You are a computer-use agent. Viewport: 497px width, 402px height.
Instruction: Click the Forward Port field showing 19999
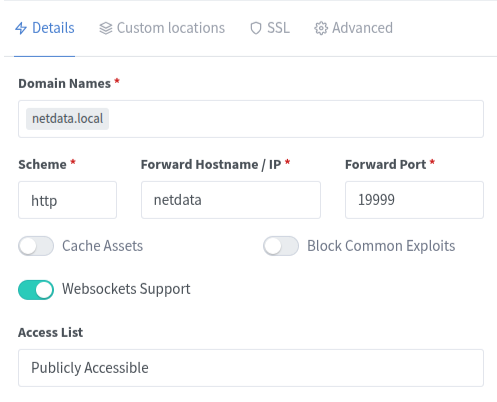pyautogui.click(x=414, y=200)
